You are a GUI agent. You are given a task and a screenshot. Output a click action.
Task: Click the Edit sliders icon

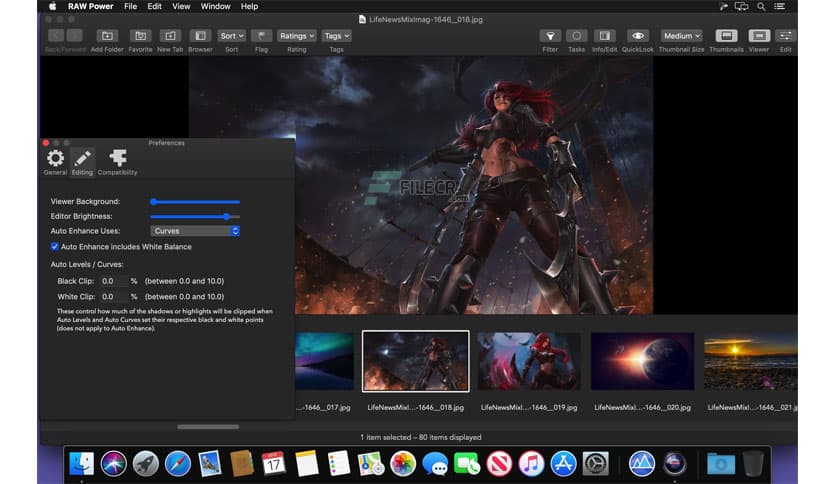786,36
